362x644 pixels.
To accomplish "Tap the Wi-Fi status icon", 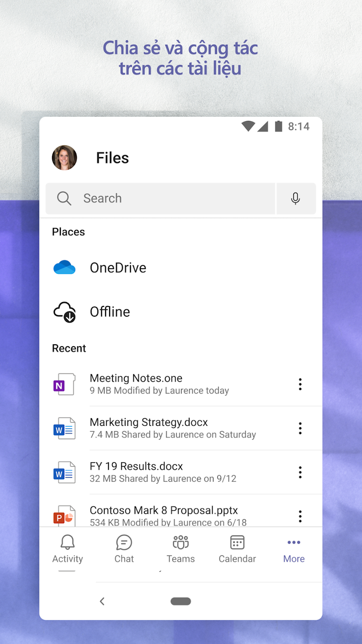I will (248, 127).
